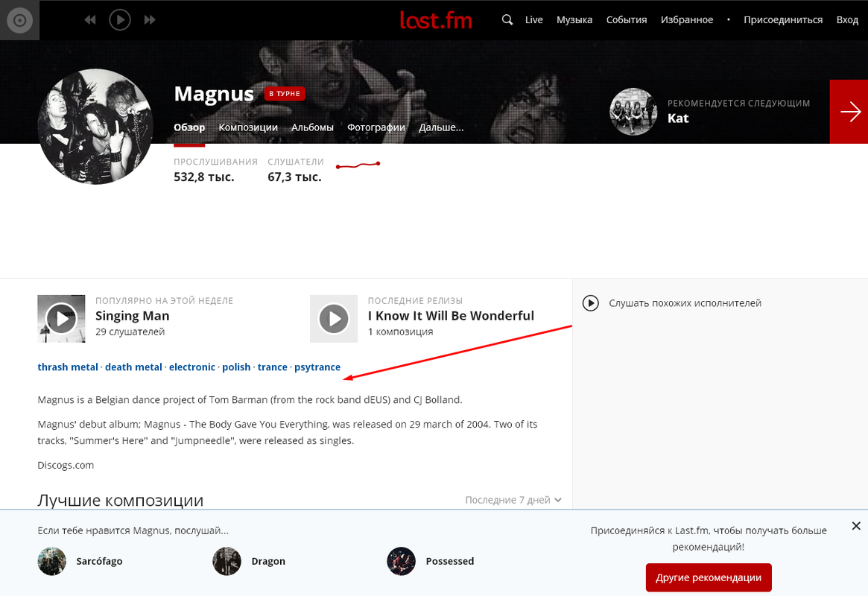Skip to the previous track in the player
The width and height of the screenshot is (868, 596).
pyautogui.click(x=90, y=20)
